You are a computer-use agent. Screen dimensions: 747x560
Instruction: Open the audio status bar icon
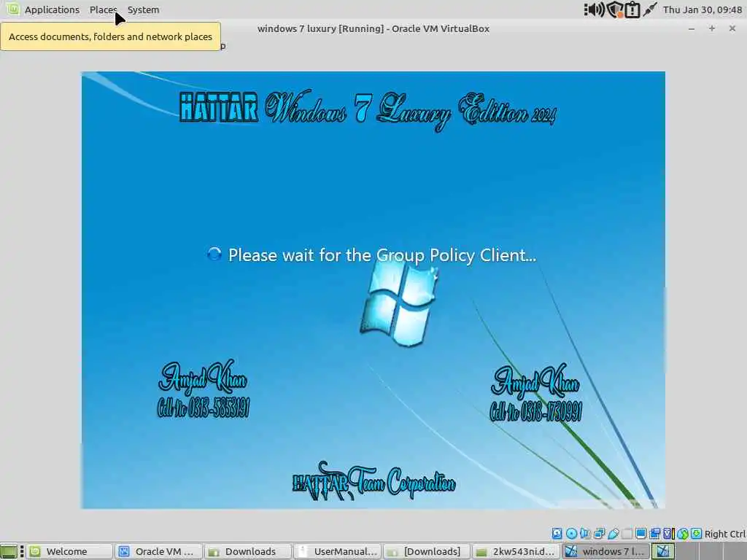tap(585, 533)
